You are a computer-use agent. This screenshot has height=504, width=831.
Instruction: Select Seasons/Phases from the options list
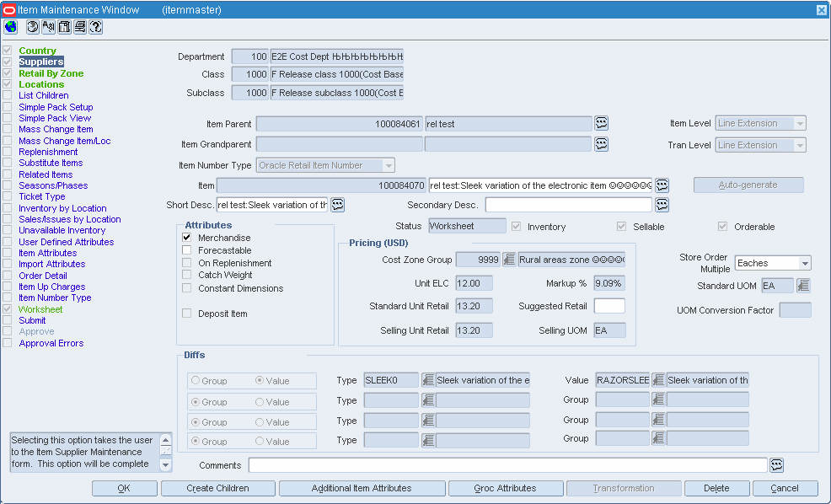coord(53,185)
